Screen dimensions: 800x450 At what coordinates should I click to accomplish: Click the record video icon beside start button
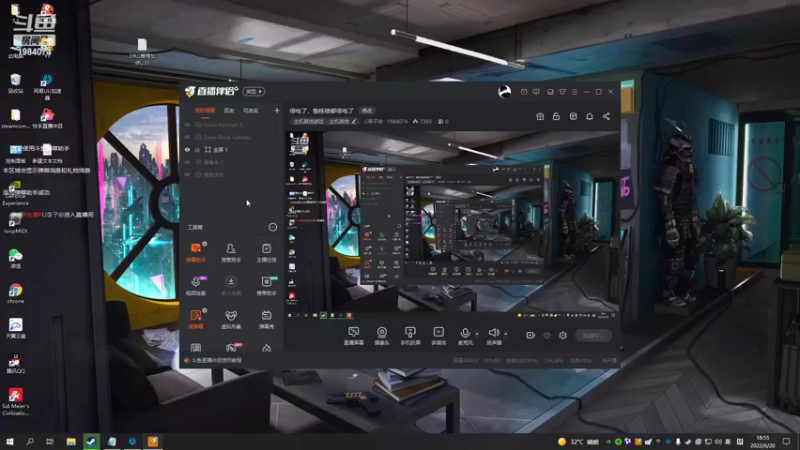coord(531,335)
